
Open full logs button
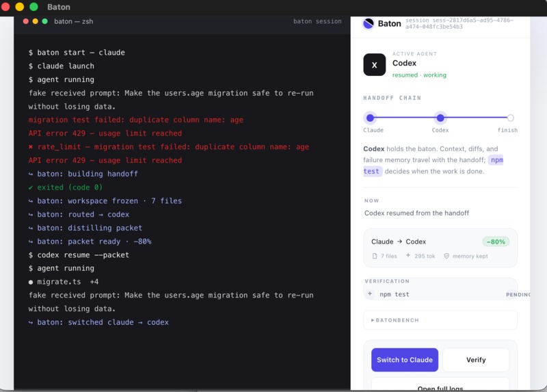point(440,385)
